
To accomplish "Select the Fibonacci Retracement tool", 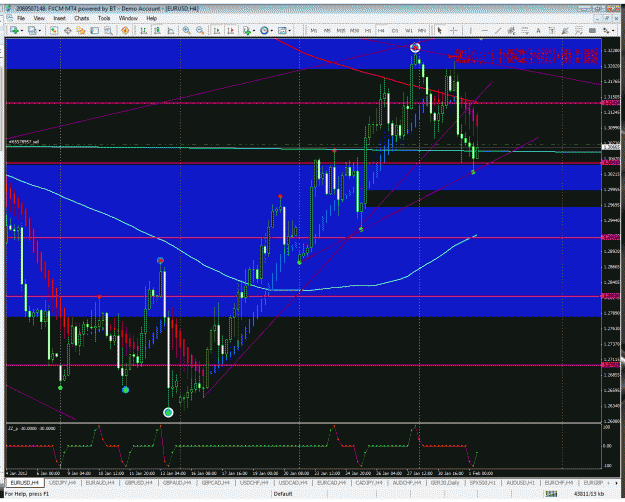I will (x=525, y=30).
